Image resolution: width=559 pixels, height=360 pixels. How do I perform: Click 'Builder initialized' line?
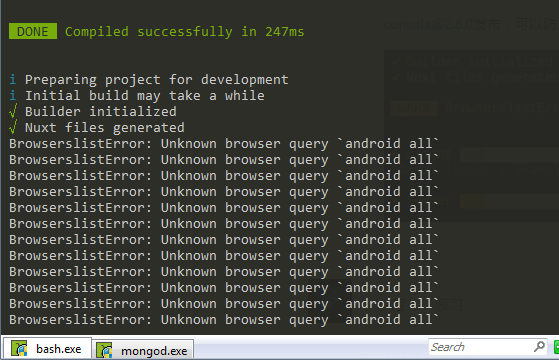click(x=101, y=112)
